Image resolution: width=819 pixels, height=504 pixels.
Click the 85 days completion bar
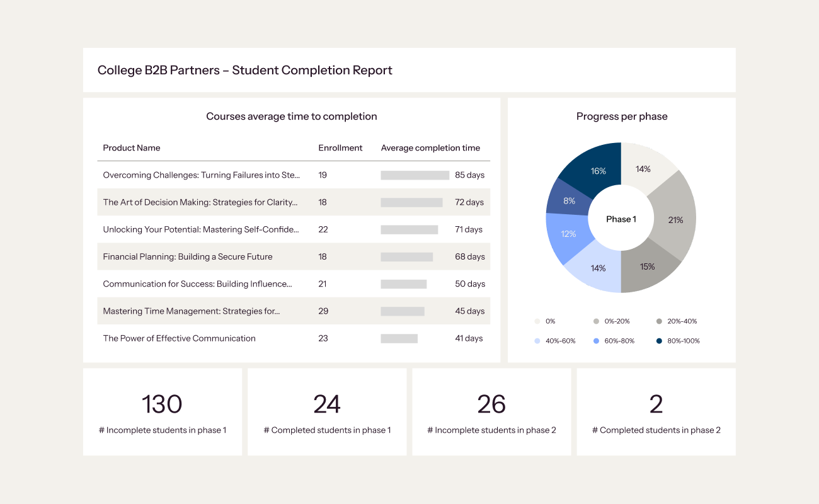(415, 175)
